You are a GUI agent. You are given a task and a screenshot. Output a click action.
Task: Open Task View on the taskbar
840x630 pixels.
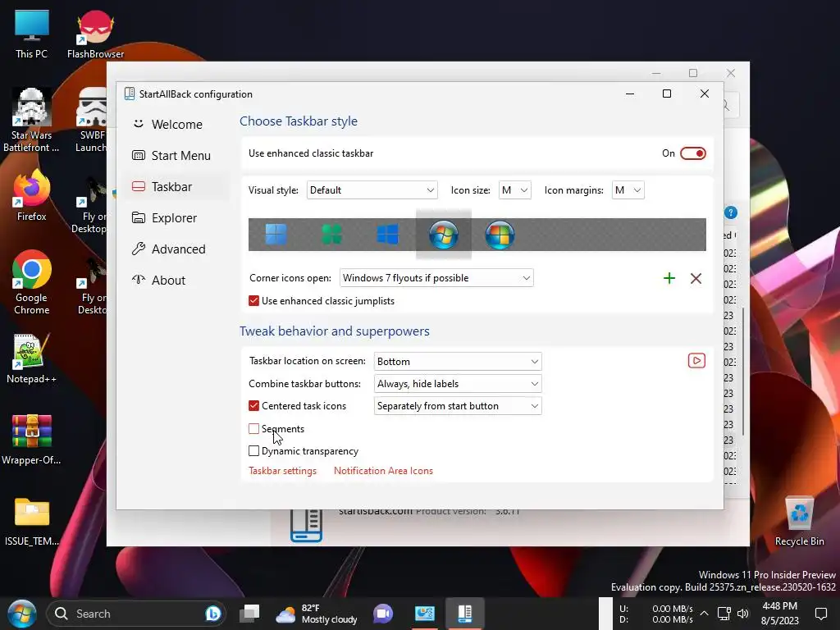249,614
